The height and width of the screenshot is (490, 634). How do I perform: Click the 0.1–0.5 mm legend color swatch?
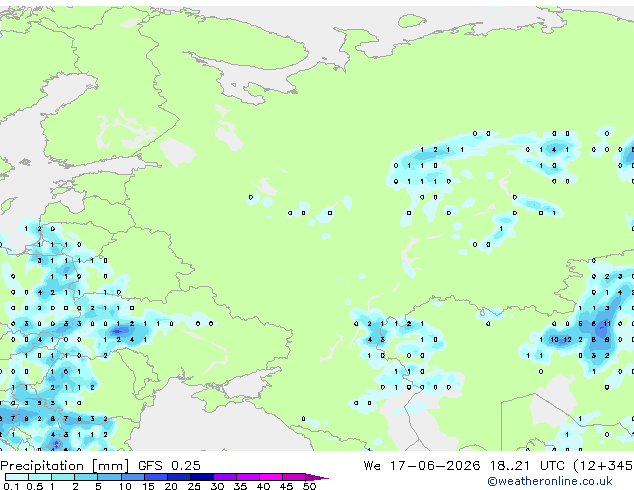17,477
